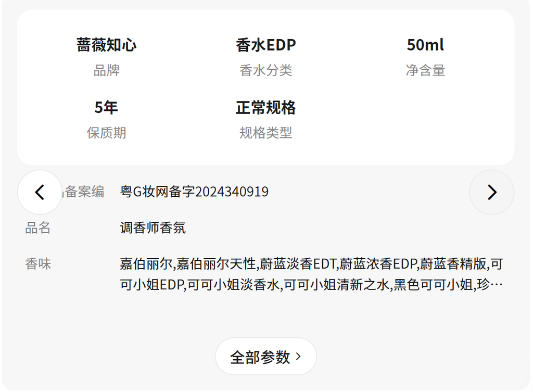Click the 品名 field label
Viewport: 533px width, 392px height.
pos(38,228)
